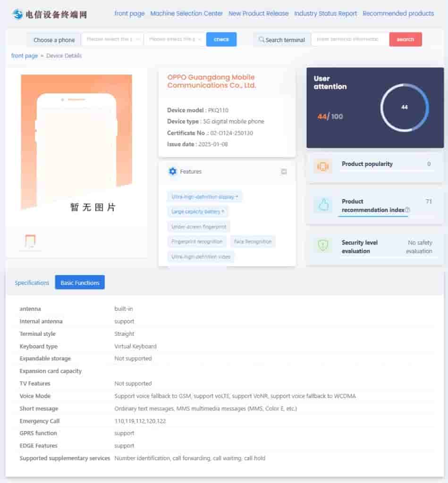Click the red search button
Screen dimensions: 448x483
click(x=406, y=40)
